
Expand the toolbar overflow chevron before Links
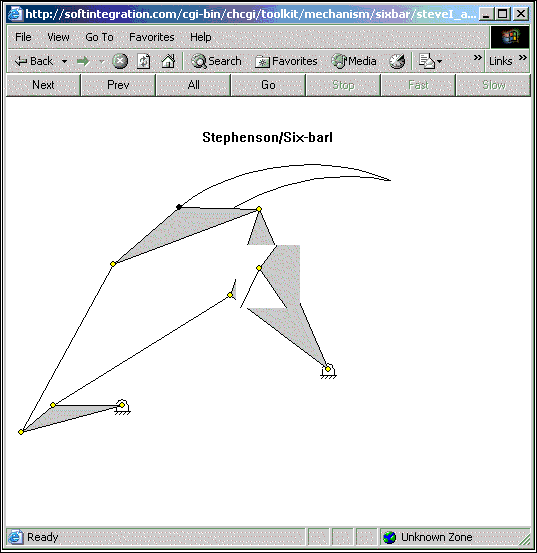point(477,57)
